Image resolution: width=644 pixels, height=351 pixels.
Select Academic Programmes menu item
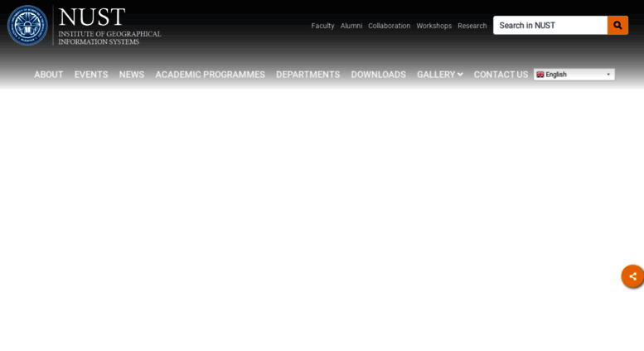(210, 75)
